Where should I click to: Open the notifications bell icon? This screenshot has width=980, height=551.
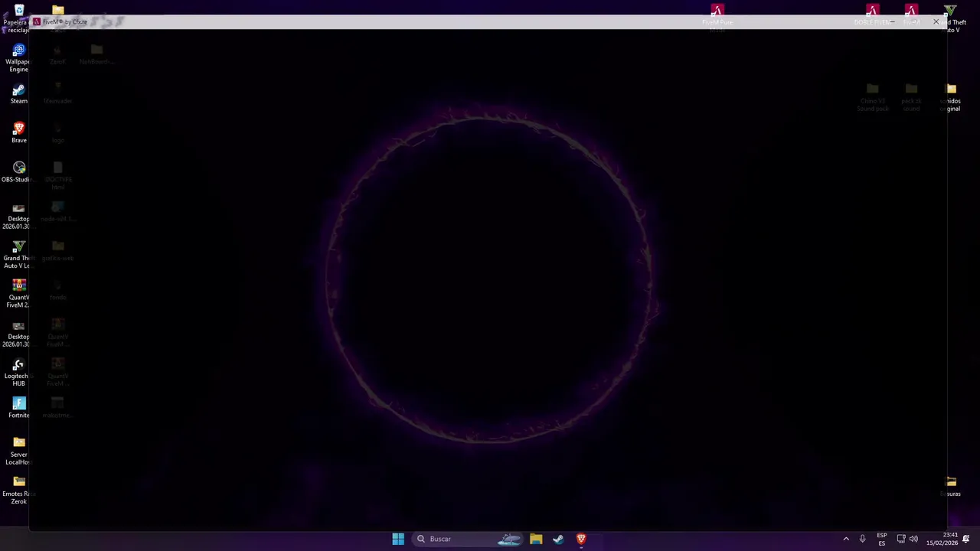(966, 539)
